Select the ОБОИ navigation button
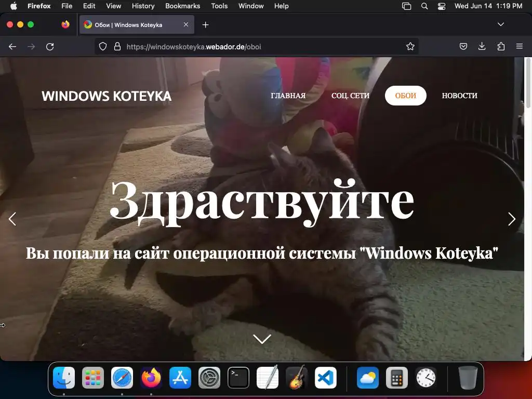This screenshot has height=399, width=532. 405,96
